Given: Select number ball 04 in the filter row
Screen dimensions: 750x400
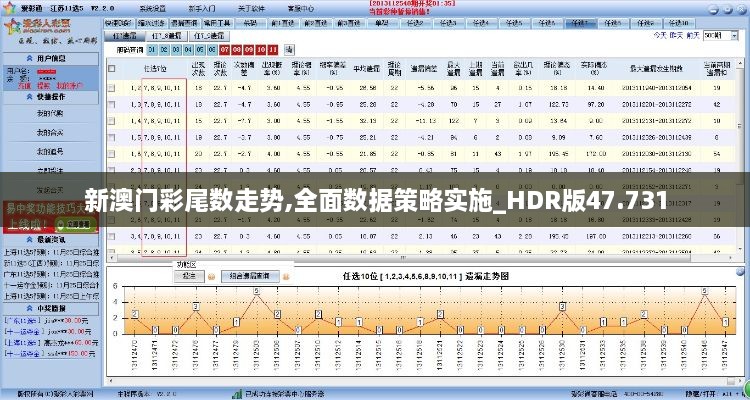Looking at the screenshot, I should pyautogui.click(x=188, y=49).
